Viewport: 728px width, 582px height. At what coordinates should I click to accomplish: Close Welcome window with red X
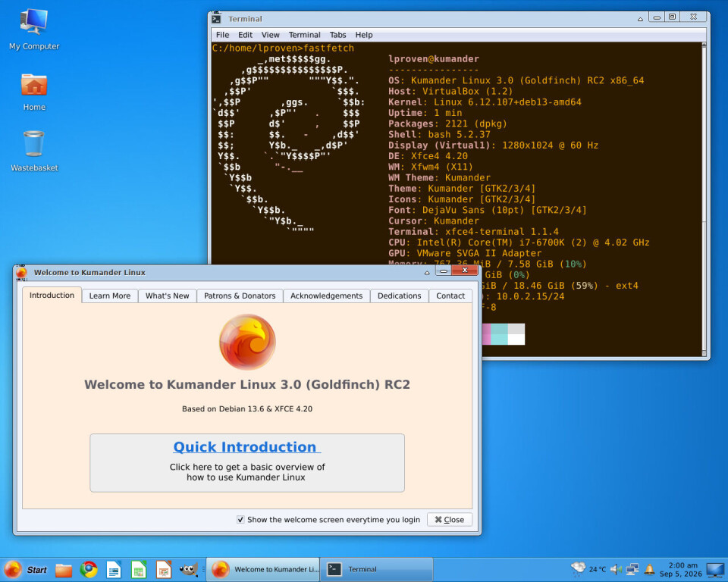click(465, 271)
